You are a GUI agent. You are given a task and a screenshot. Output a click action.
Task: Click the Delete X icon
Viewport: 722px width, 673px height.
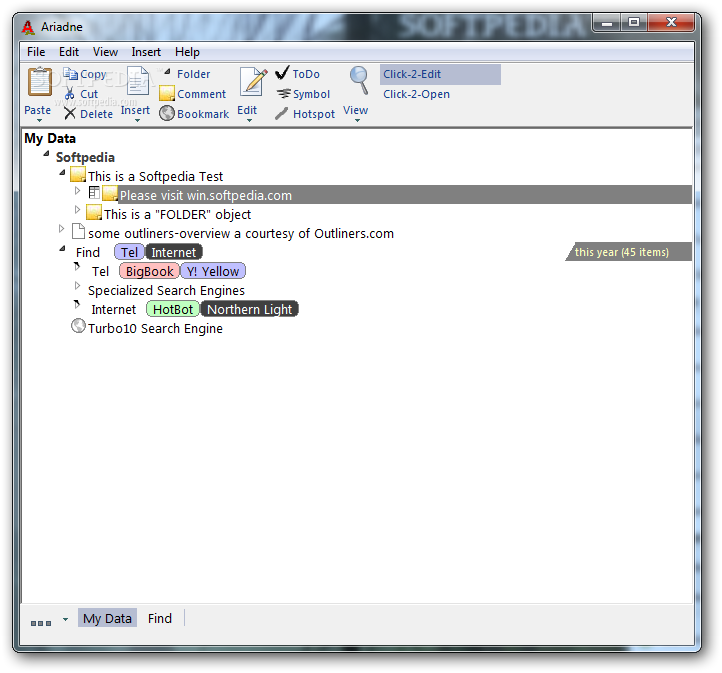tap(70, 113)
